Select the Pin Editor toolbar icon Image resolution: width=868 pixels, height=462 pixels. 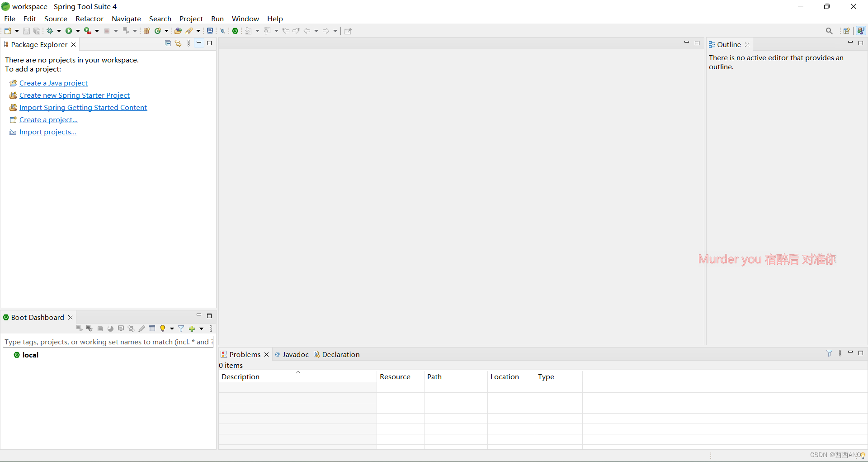(x=348, y=31)
